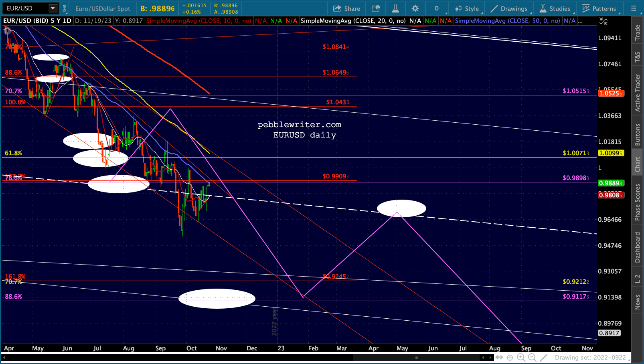Open the Dashboard side tab
The width and height of the screenshot is (644, 364).
pos(637,247)
